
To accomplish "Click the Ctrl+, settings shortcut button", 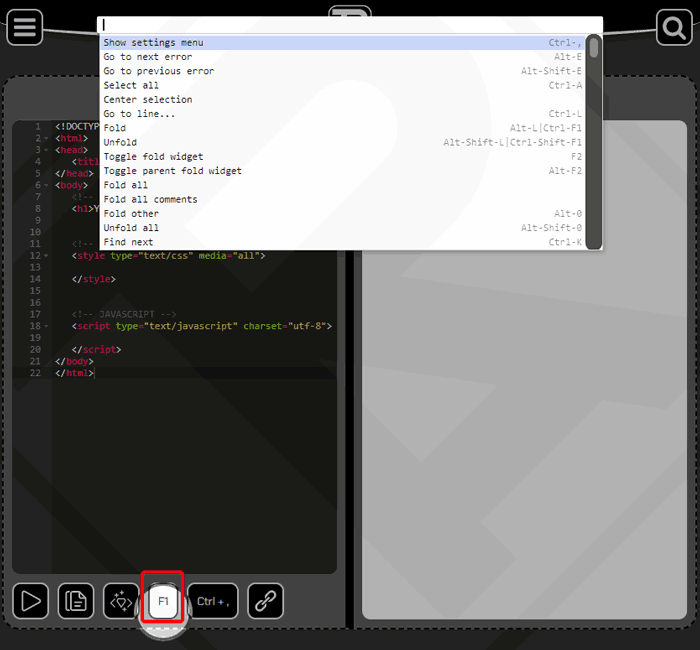I will [x=213, y=601].
